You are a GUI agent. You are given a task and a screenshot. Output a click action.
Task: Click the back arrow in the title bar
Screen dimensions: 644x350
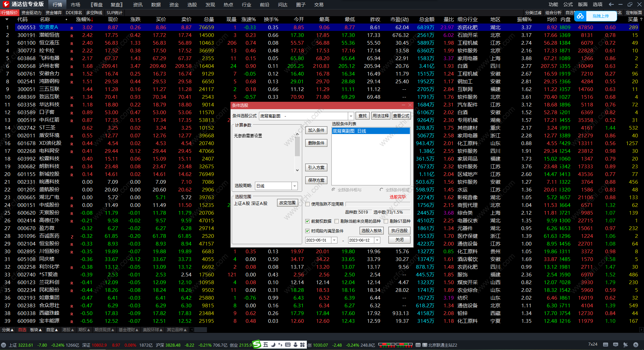pyautogui.click(x=611, y=4)
